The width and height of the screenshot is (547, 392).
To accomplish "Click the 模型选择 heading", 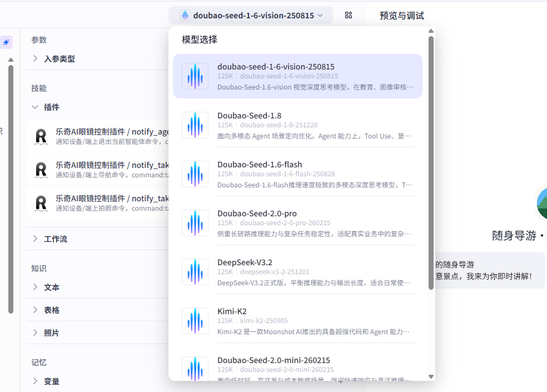I will pos(200,39).
